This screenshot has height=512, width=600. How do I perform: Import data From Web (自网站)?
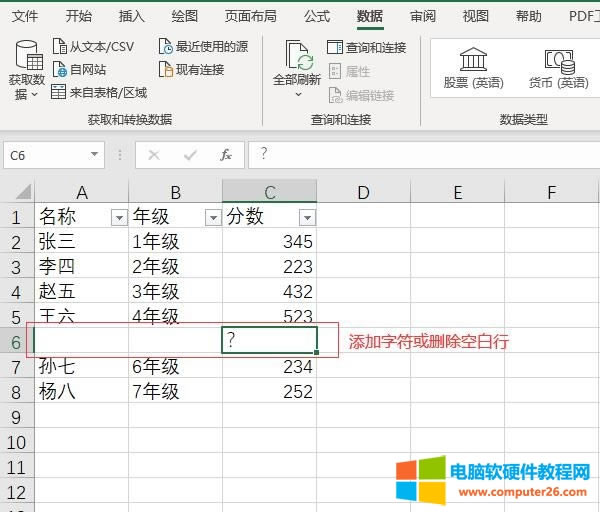tap(79, 70)
